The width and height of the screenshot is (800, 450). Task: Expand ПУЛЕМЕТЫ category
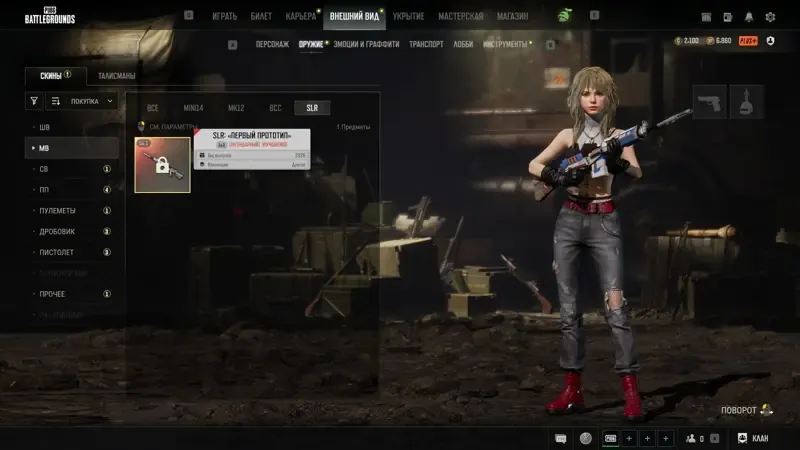(x=71, y=211)
